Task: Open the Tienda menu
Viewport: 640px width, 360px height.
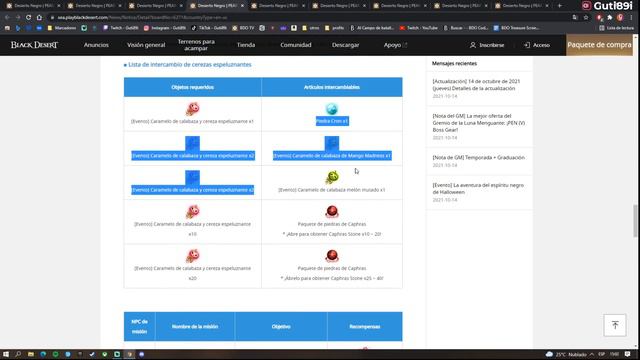Action: tap(246, 45)
